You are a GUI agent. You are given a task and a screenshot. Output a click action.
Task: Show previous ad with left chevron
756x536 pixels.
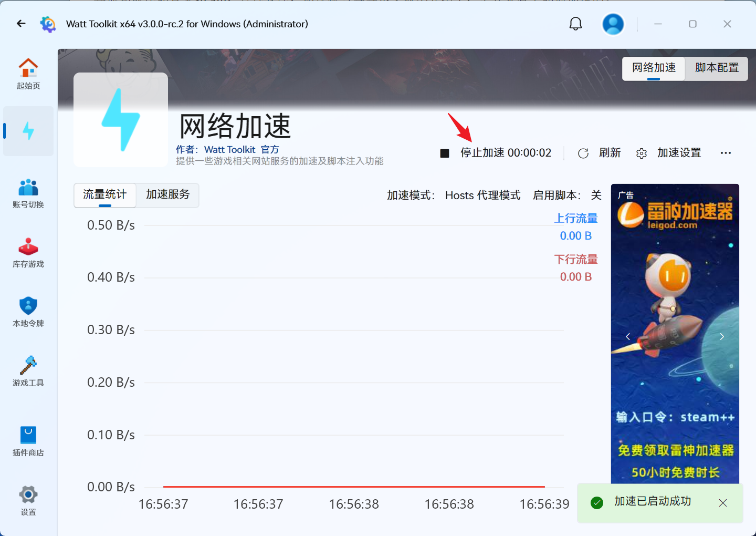pyautogui.click(x=628, y=336)
